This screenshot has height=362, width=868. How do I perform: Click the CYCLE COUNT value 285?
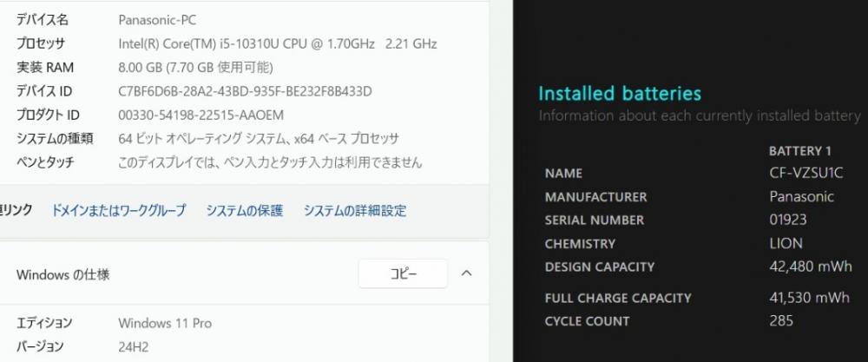(781, 321)
